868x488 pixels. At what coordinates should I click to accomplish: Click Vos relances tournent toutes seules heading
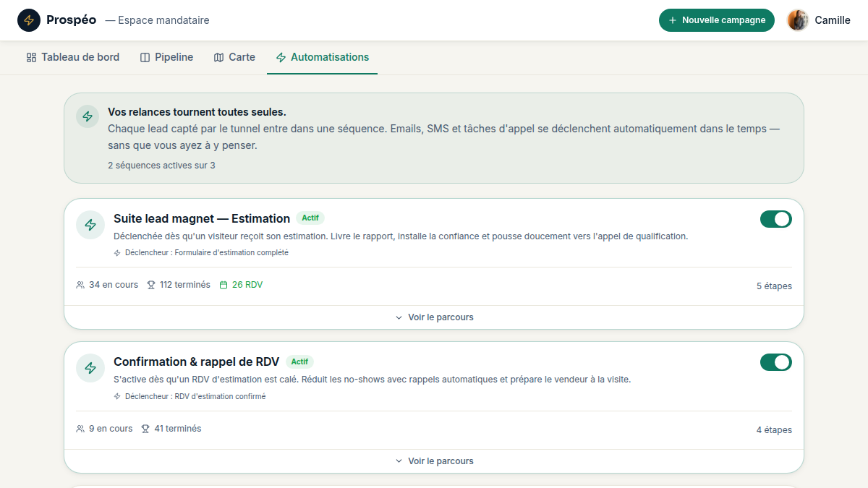197,112
